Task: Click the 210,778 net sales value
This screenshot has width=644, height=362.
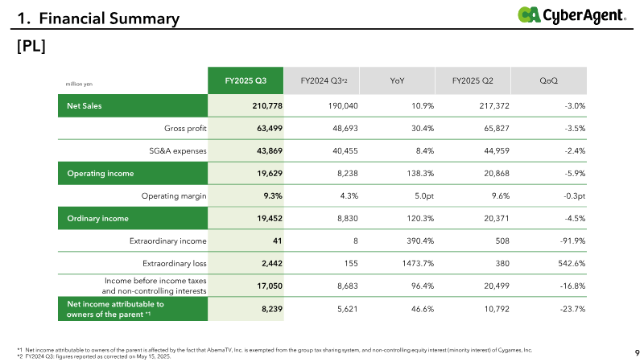Action: pyautogui.click(x=267, y=106)
